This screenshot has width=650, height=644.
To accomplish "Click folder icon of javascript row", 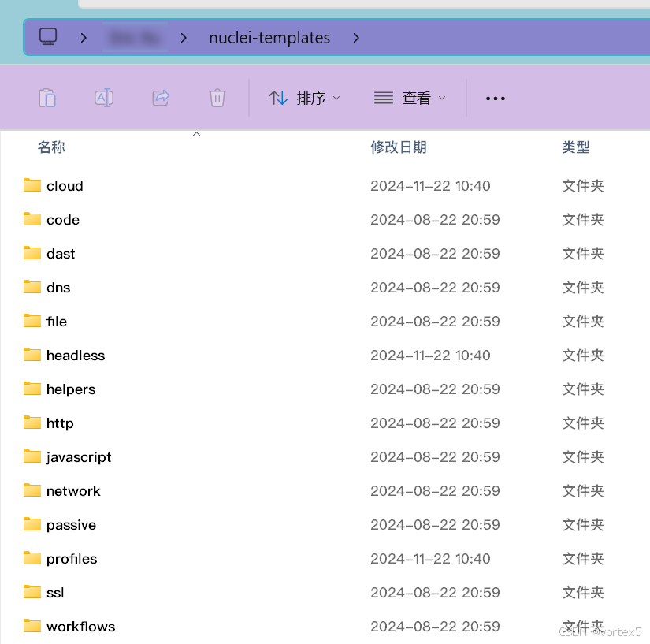I will point(32,456).
